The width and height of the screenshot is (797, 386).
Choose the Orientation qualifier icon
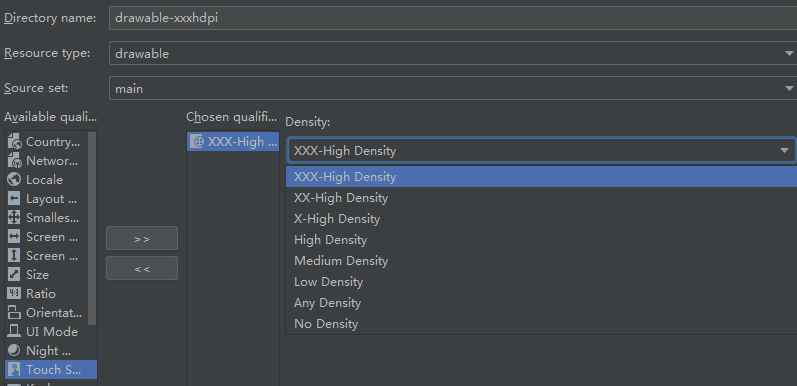coord(14,313)
